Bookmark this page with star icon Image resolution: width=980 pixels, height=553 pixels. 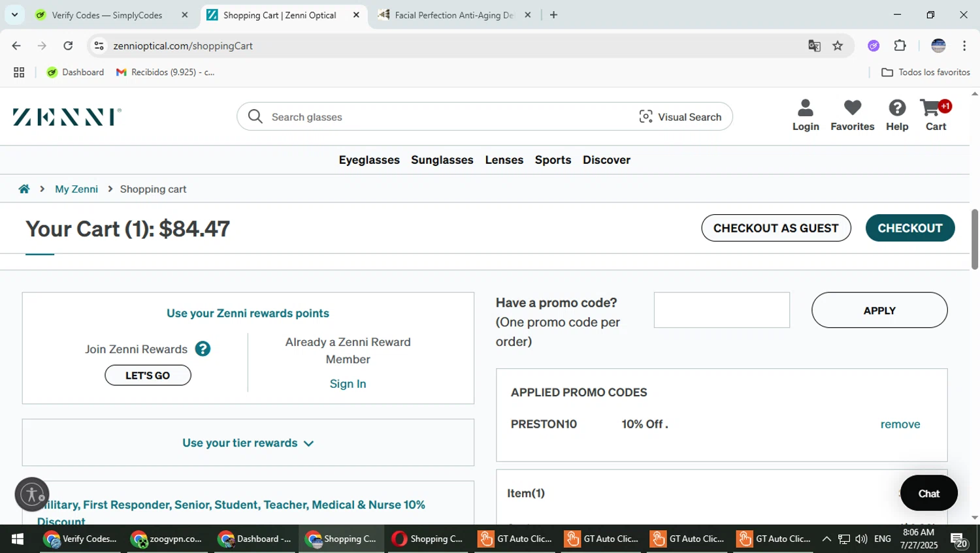pyautogui.click(x=838, y=46)
